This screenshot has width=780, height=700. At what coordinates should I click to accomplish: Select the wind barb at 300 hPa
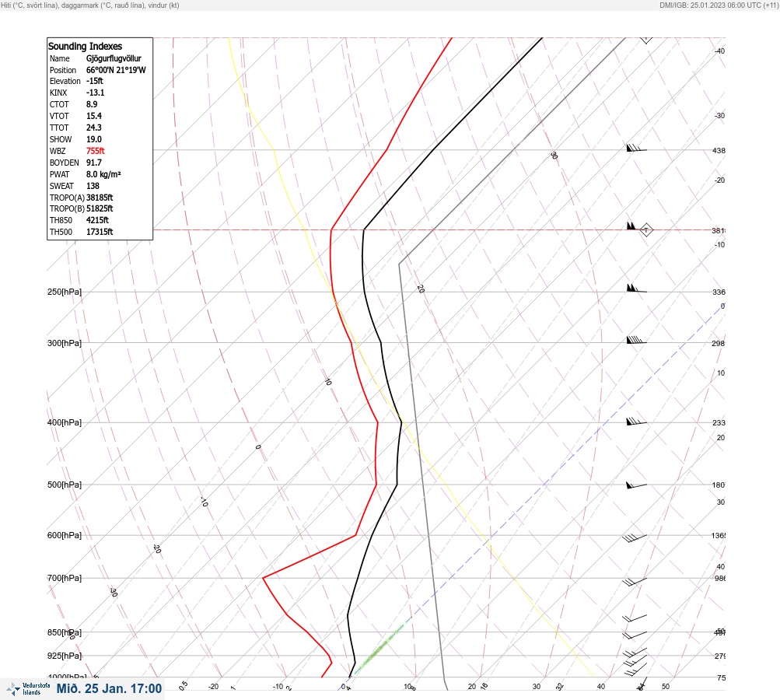pyautogui.click(x=636, y=341)
